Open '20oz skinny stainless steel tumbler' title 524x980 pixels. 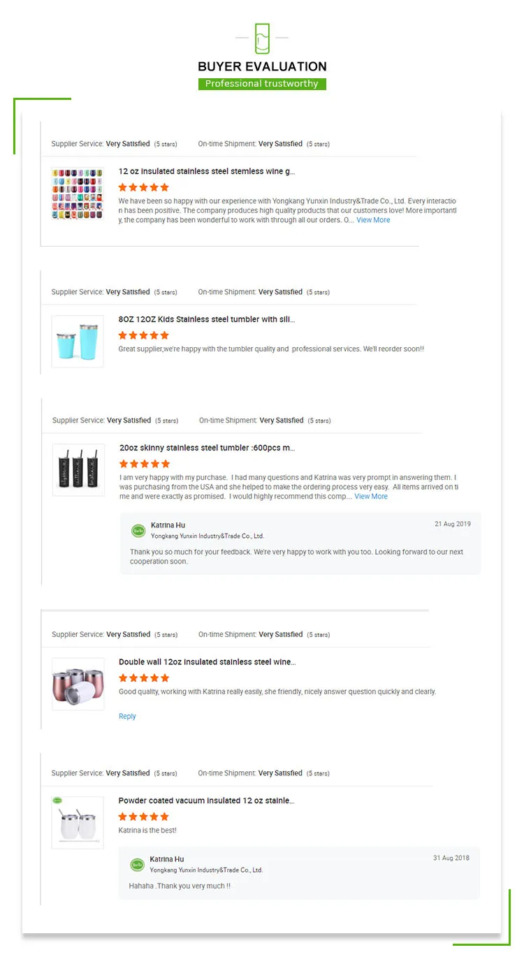pyautogui.click(x=208, y=448)
